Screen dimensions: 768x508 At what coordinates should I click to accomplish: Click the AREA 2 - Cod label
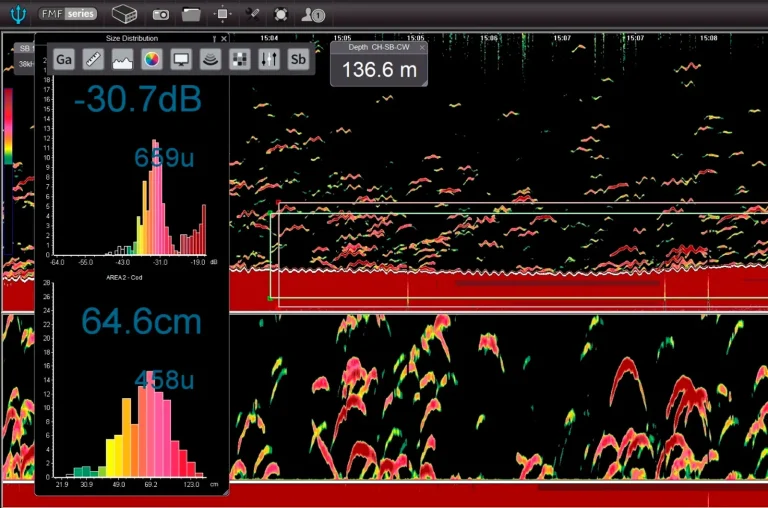tap(124, 277)
